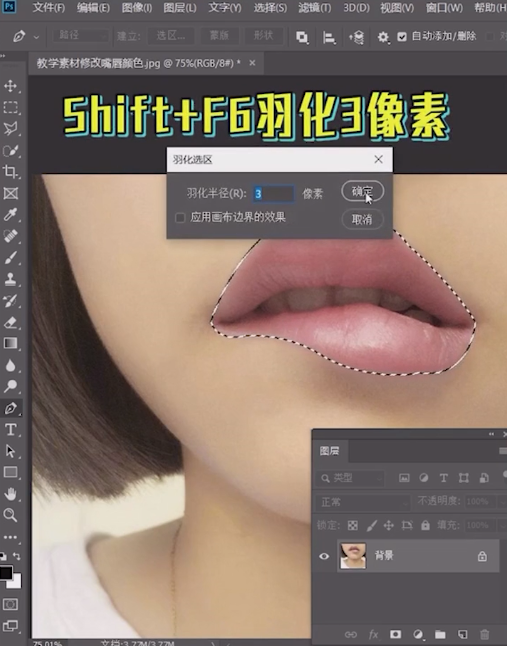Open the 图像(I) menu
This screenshot has height=646, width=507.
pos(137,8)
